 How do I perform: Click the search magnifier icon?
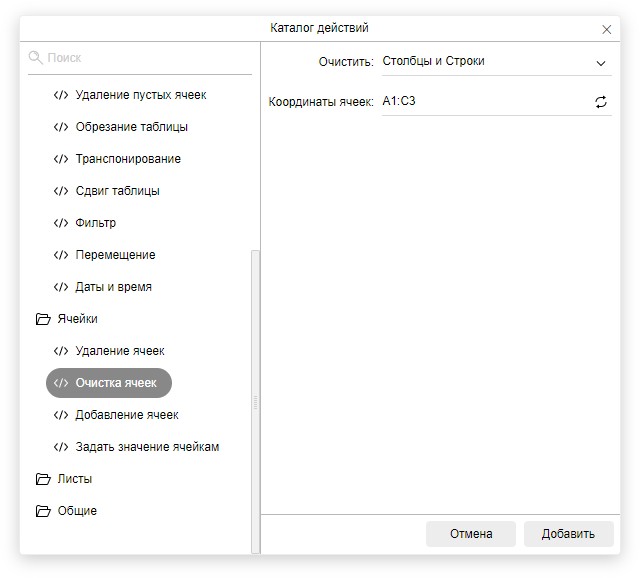[36, 58]
